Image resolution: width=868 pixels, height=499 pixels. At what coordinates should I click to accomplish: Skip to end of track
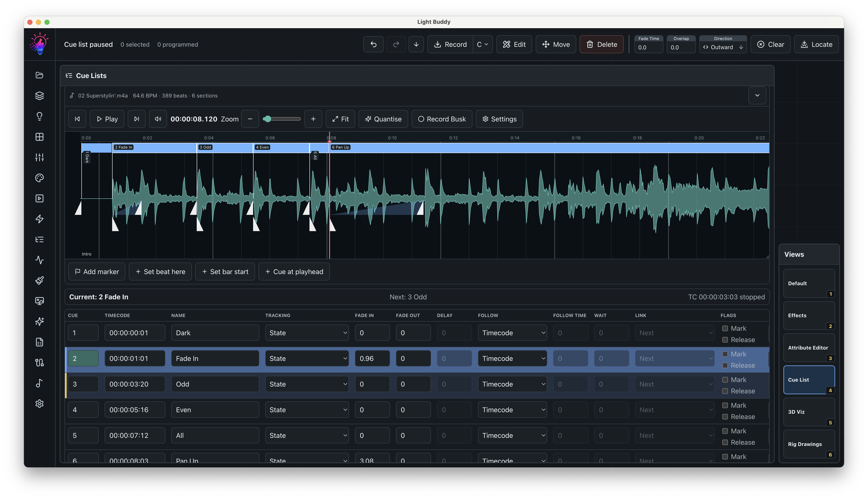coord(136,119)
